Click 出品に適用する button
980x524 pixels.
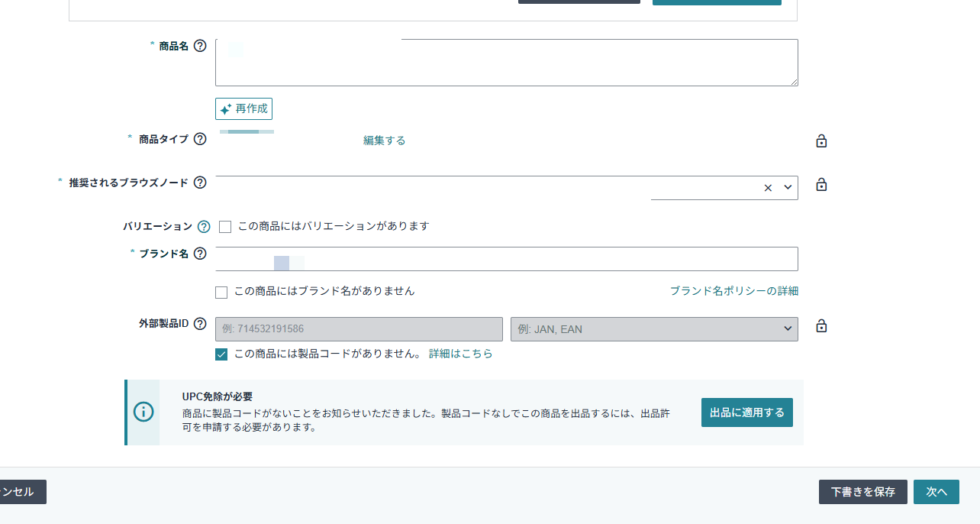pos(746,412)
